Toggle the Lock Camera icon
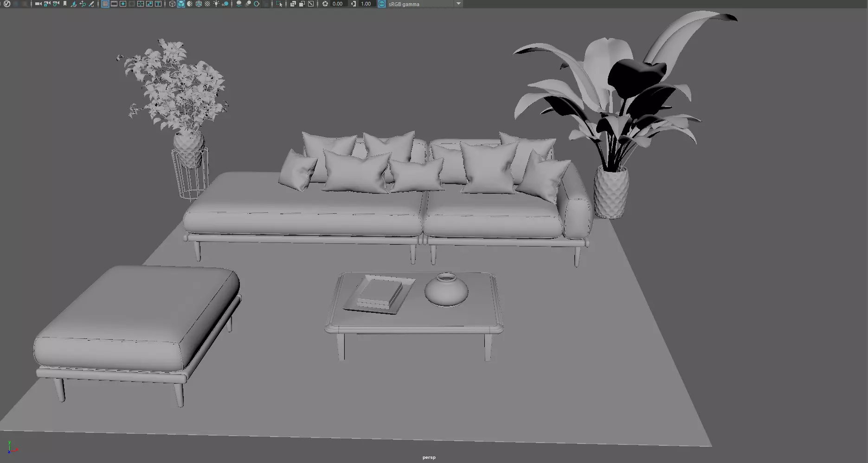This screenshot has width=868, height=463. (47, 4)
